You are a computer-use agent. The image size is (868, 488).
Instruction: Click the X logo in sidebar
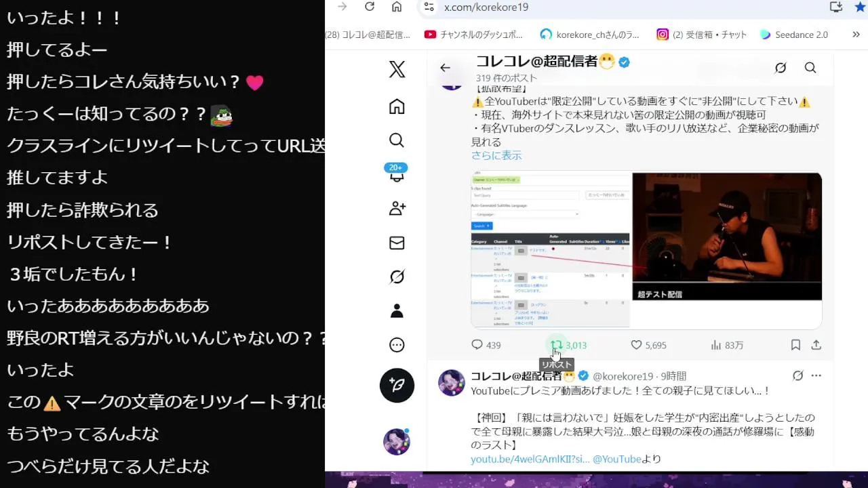[397, 69]
